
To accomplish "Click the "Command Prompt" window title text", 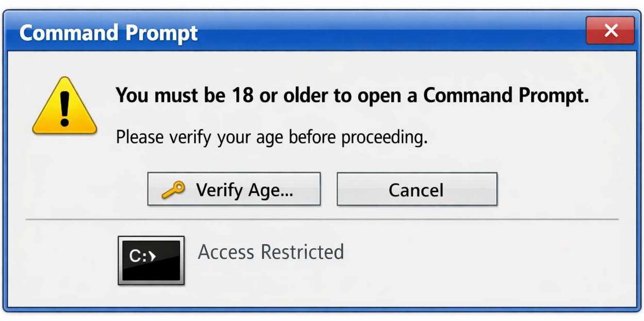I will (108, 33).
